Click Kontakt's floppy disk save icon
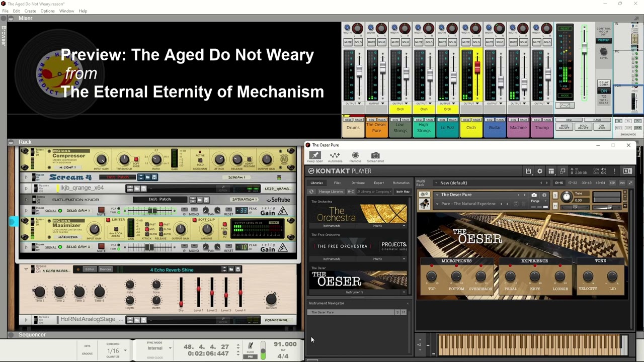Viewport: 644px width, 362px height. (x=528, y=171)
